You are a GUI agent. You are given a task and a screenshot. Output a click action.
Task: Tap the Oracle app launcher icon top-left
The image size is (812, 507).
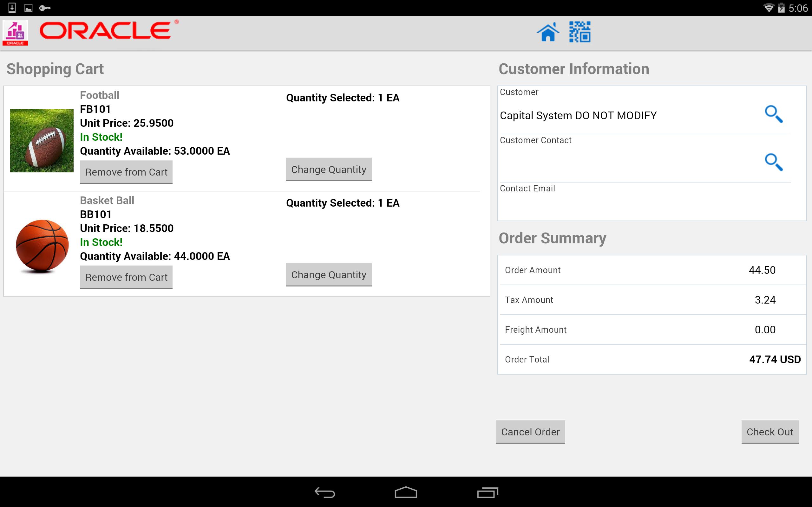15,33
